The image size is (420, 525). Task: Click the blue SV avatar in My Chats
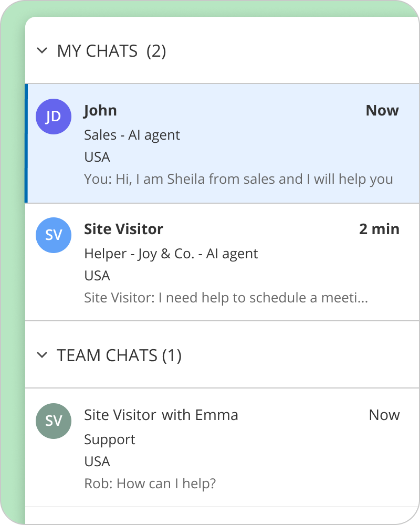pyautogui.click(x=54, y=235)
